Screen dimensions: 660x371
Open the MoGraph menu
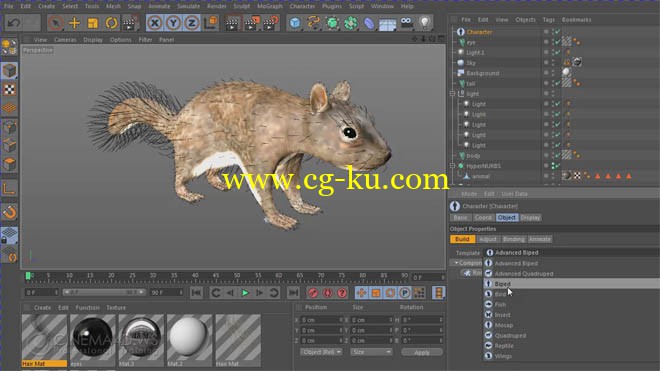(x=269, y=6)
